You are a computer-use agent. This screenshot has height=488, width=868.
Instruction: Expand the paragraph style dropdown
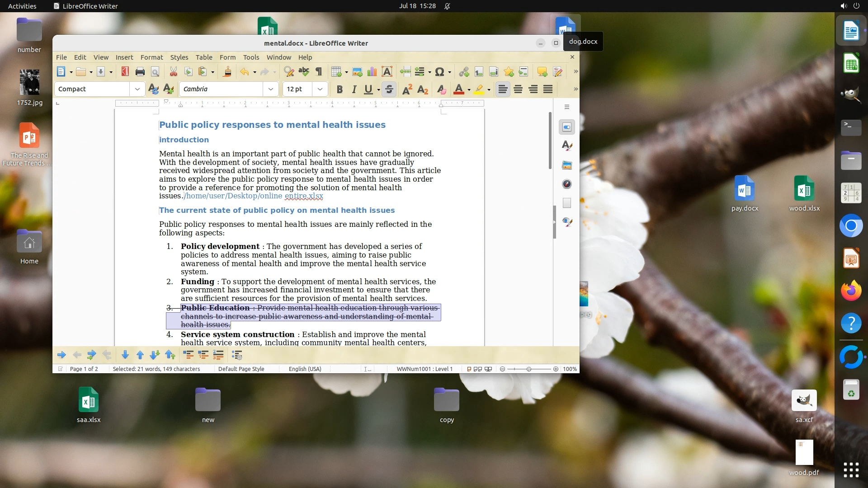[137, 89]
